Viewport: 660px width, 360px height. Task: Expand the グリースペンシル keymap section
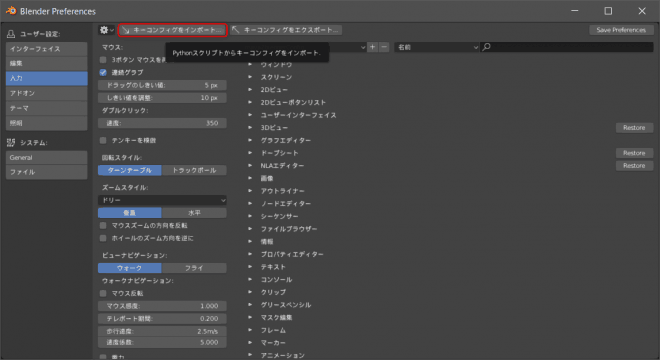coord(250,305)
